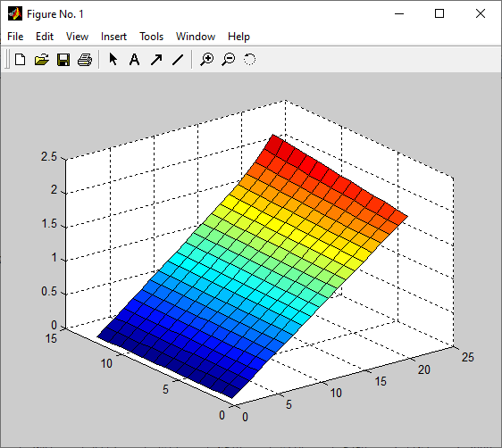
Task: Enable the Zoom Out magnifier tool
Action: pyautogui.click(x=229, y=60)
